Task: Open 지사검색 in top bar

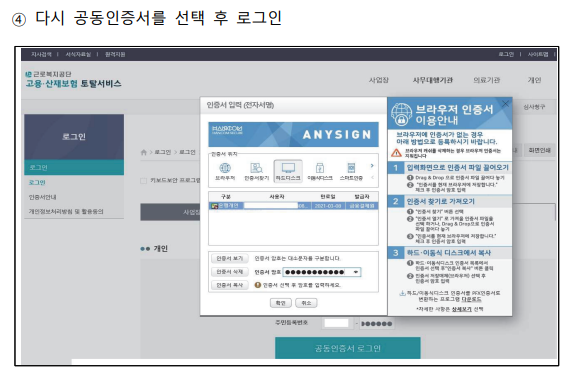Action: [41, 54]
